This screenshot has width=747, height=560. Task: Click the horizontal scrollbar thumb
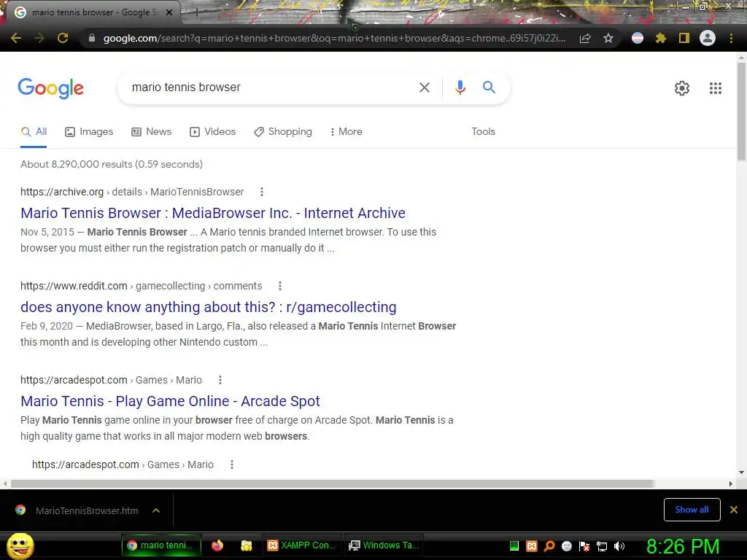point(332,484)
